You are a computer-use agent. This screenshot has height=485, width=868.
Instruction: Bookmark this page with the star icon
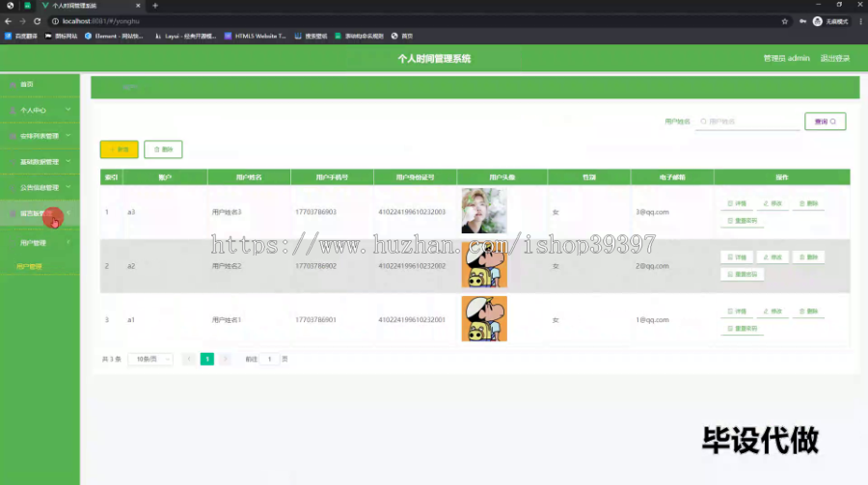coord(784,21)
